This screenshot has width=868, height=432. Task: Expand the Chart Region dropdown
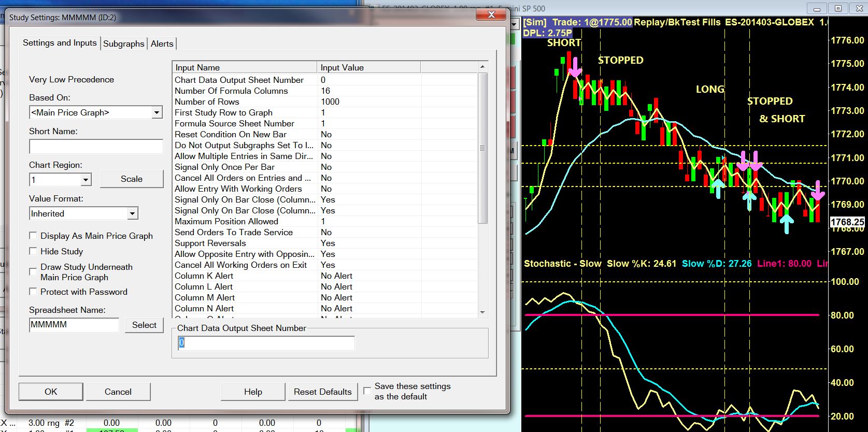tap(86, 180)
